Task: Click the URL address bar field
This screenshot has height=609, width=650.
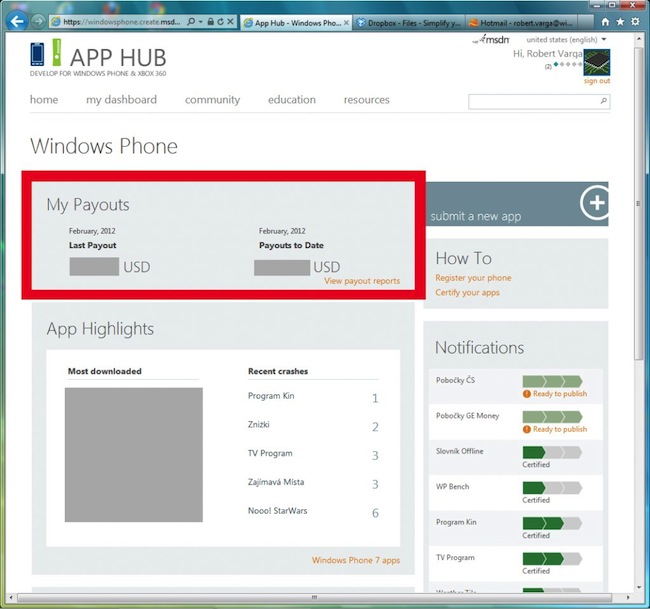Action: click(x=121, y=22)
